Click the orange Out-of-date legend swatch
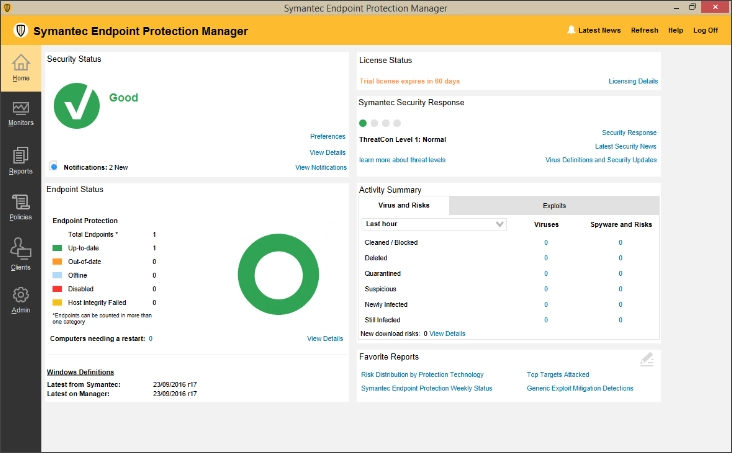The height and width of the screenshot is (453, 732). click(57, 262)
